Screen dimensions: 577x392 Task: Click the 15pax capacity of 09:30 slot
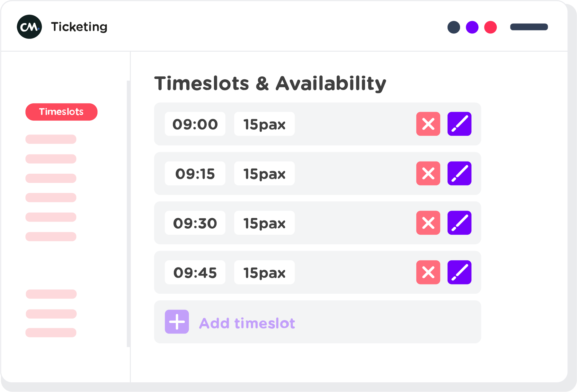click(264, 223)
